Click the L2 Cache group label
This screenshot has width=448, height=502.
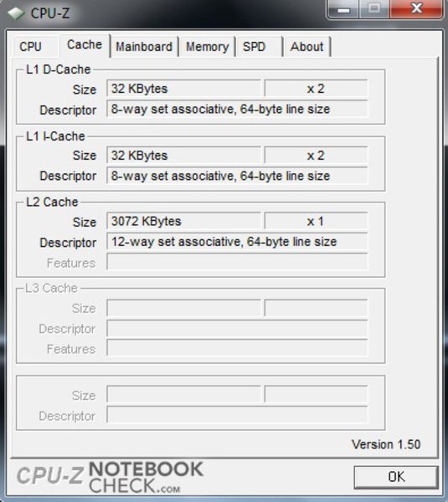[52, 202]
